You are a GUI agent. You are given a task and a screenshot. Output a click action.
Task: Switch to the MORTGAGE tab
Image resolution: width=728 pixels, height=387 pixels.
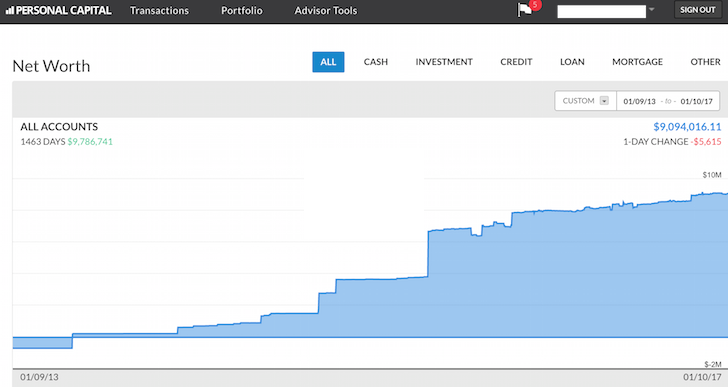637,62
